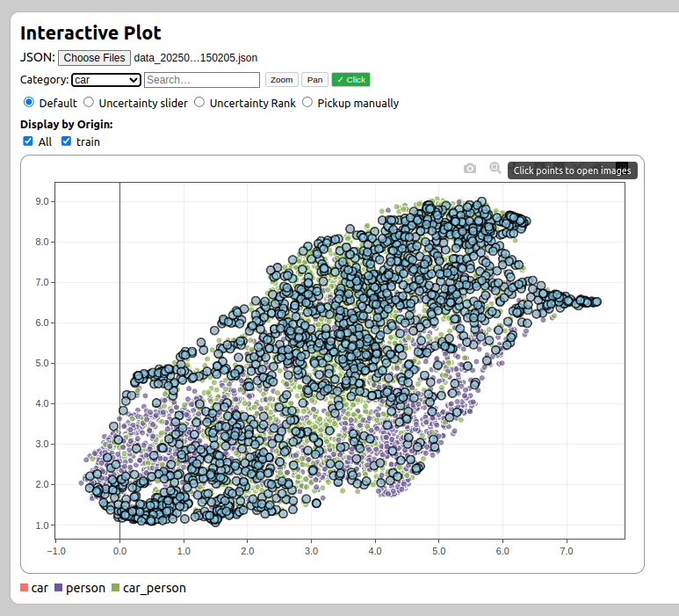Switch to Zoom mode button
This screenshot has width=679, height=616.
pyautogui.click(x=282, y=80)
